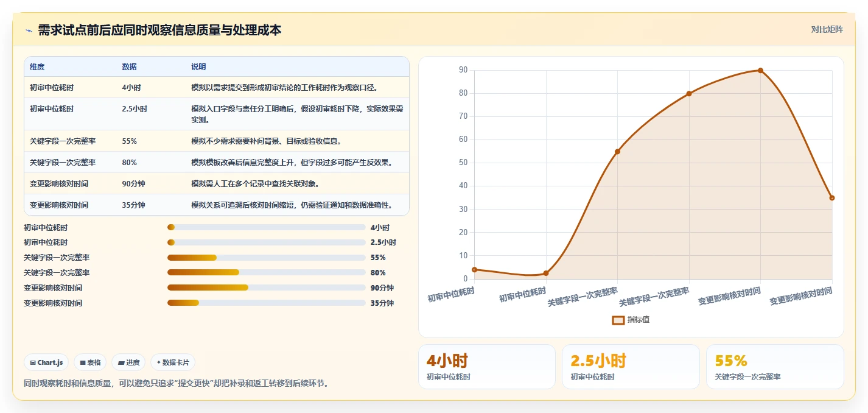Click the progress bar labeled 90分钟
868x413 pixels.
tap(267, 288)
